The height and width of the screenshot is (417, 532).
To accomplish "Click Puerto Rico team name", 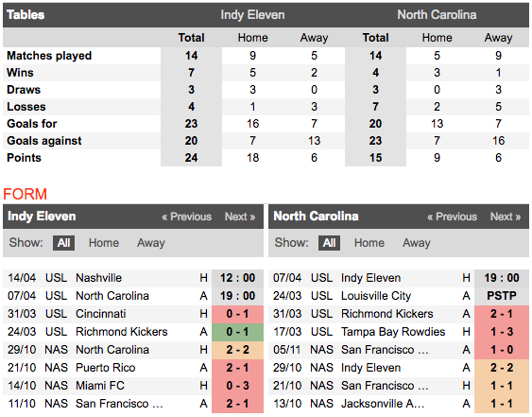I will click(x=106, y=368).
